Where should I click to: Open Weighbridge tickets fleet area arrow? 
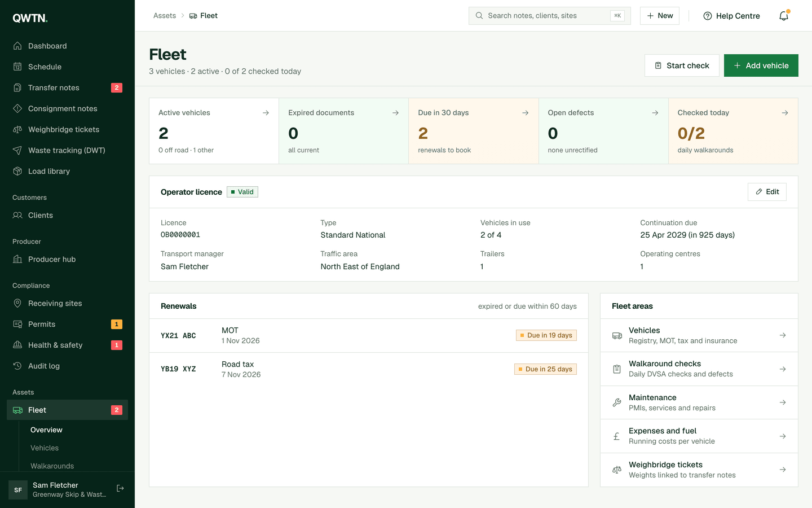783,470
